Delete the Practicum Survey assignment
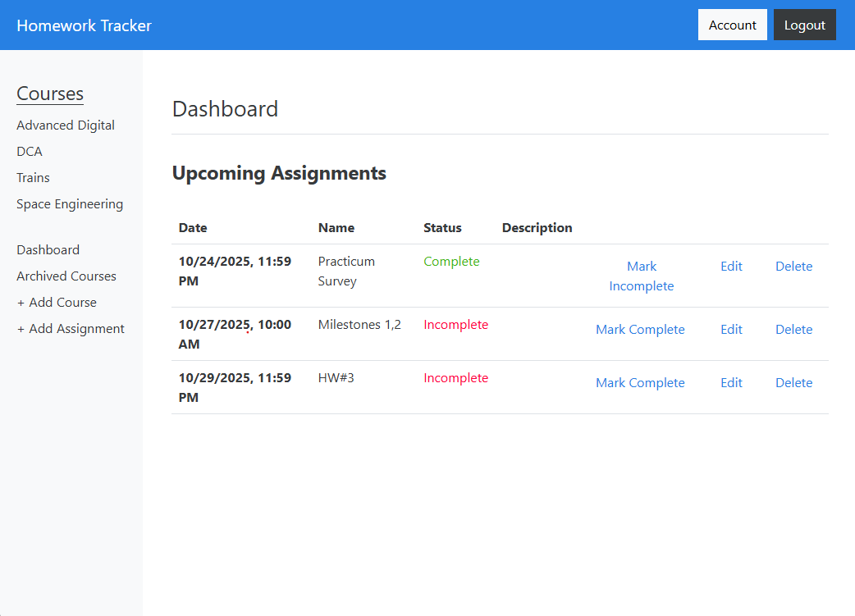This screenshot has height=616, width=855. 793,266
